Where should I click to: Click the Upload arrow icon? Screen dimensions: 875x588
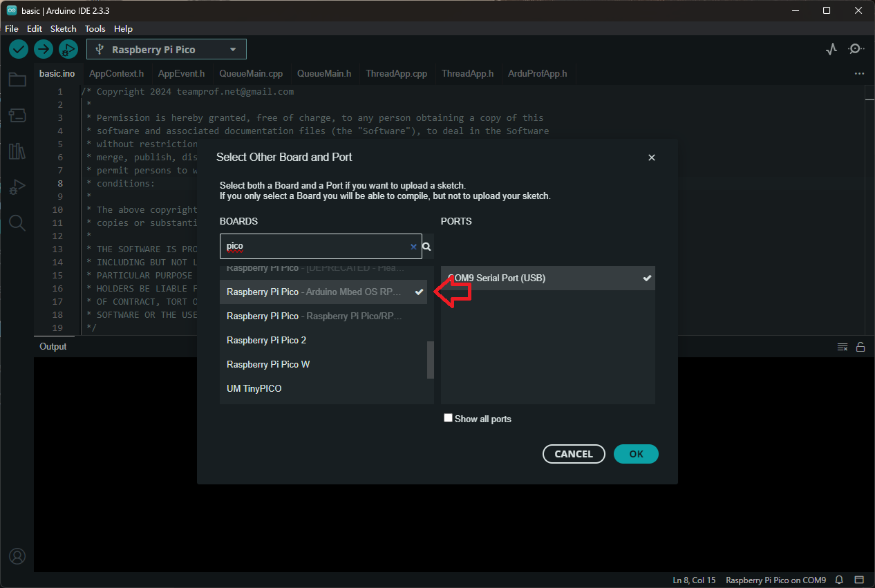44,49
